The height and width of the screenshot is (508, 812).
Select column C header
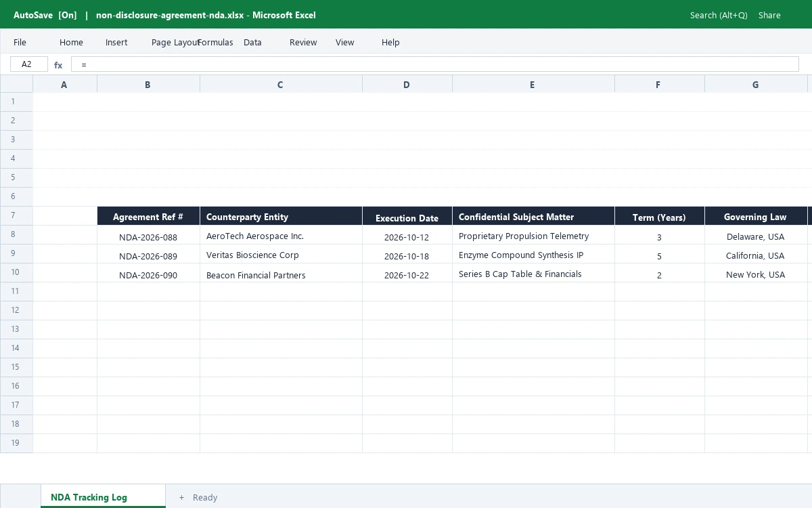pyautogui.click(x=281, y=84)
